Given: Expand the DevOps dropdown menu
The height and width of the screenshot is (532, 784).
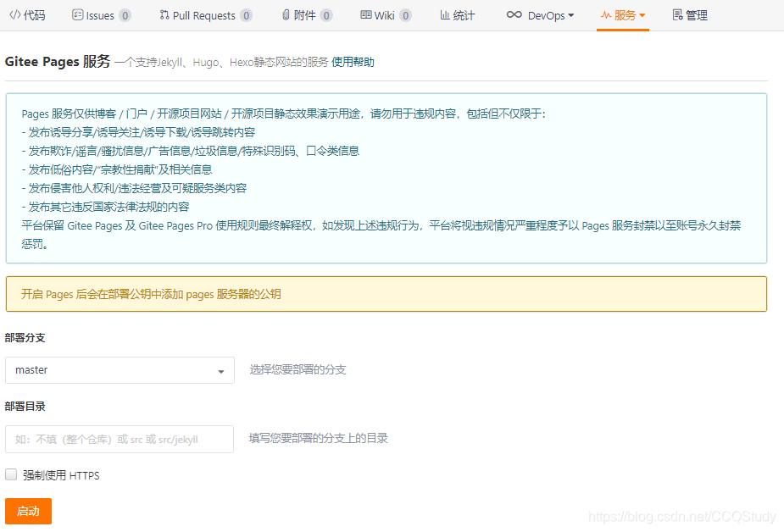Looking at the screenshot, I should tap(540, 15).
